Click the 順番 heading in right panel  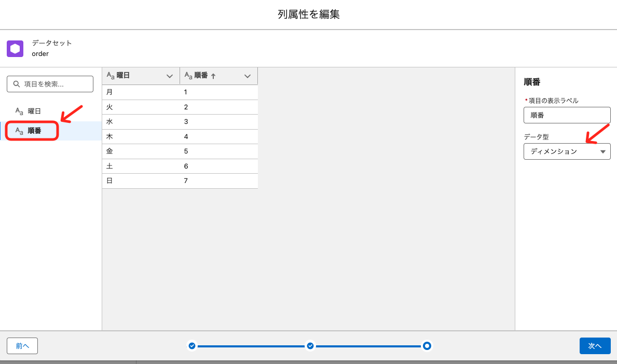(x=532, y=82)
